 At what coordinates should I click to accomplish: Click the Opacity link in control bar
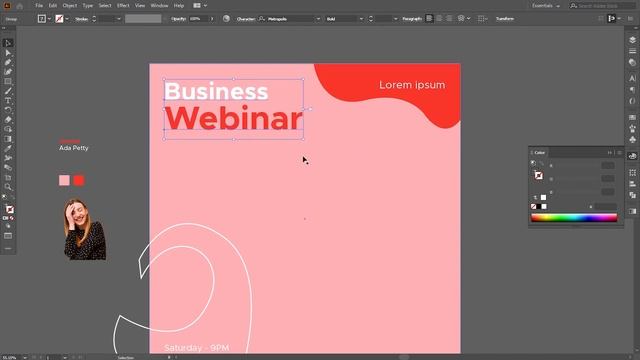(x=178, y=19)
